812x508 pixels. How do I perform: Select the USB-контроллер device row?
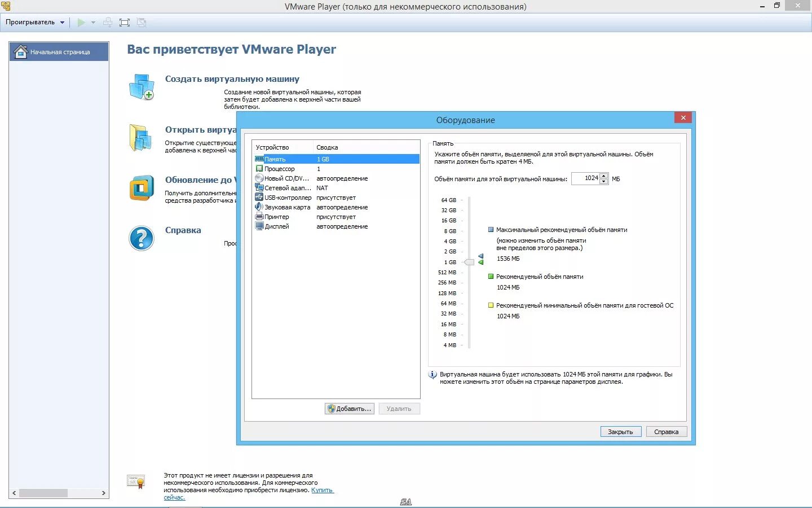coord(337,198)
